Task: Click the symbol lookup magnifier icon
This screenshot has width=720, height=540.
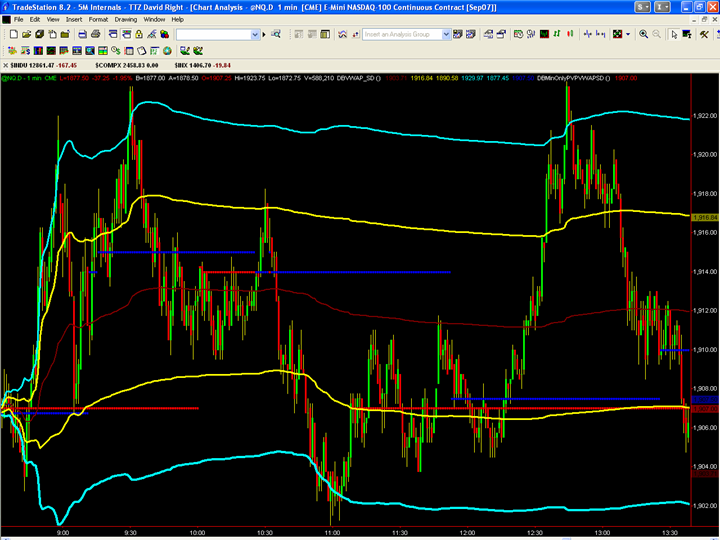Action: tap(276, 34)
